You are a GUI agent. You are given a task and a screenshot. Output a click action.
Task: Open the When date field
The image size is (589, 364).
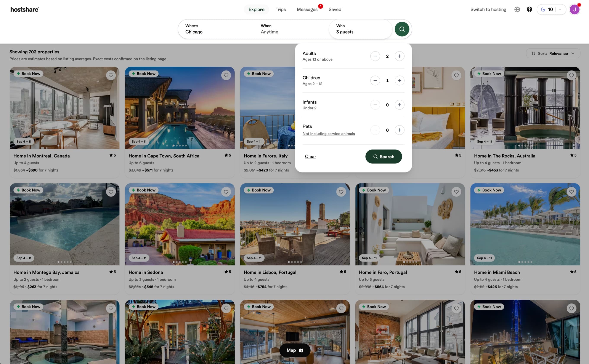pyautogui.click(x=291, y=29)
